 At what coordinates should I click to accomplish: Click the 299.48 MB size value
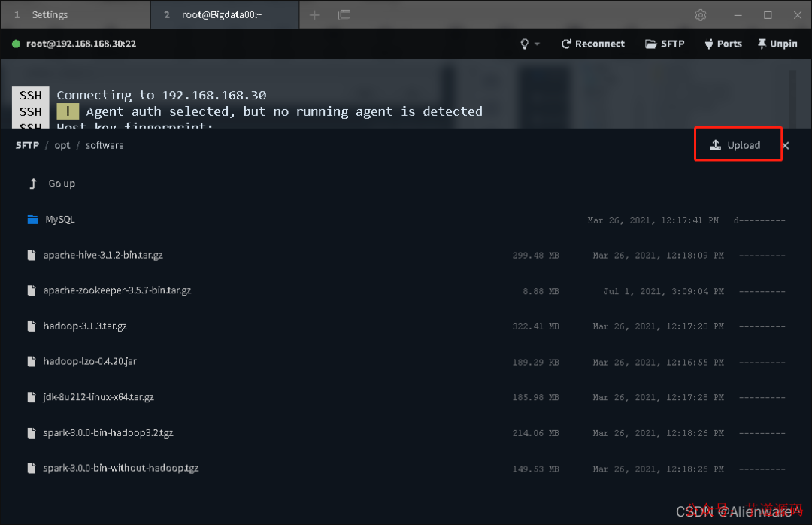[x=535, y=256]
